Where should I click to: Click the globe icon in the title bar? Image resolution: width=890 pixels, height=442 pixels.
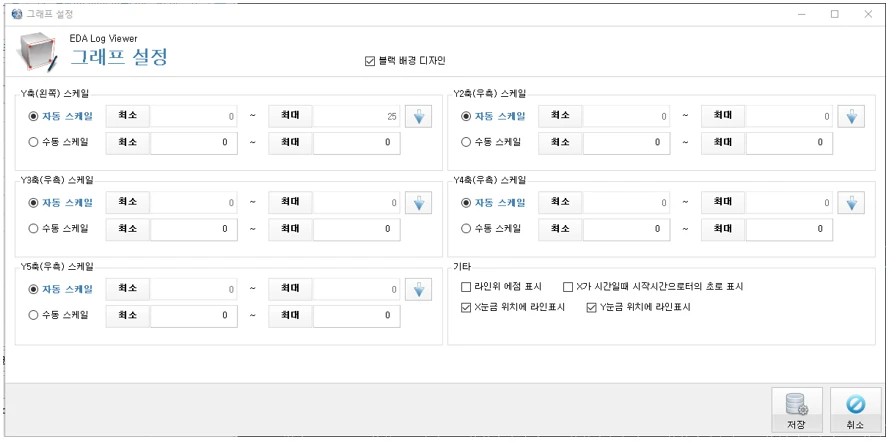[16, 14]
